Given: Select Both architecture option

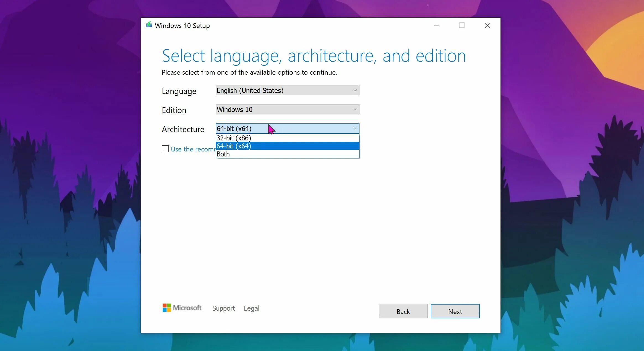Looking at the screenshot, I should click(287, 154).
